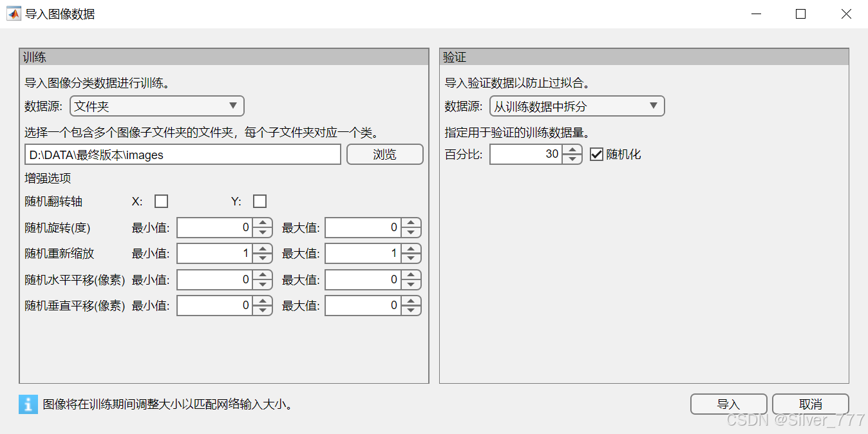Click the 增强选项 label

tap(48, 178)
